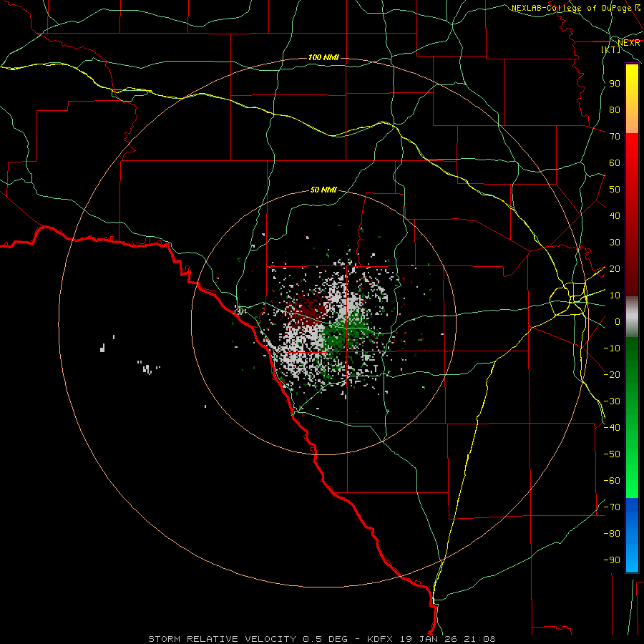
Task: Click the Storm Relative Velocity caption at bottom
Action: [321, 639]
